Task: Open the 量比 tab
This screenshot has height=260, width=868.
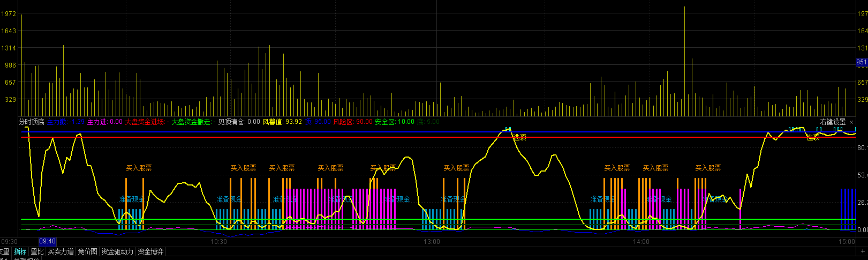Action: click(x=37, y=251)
